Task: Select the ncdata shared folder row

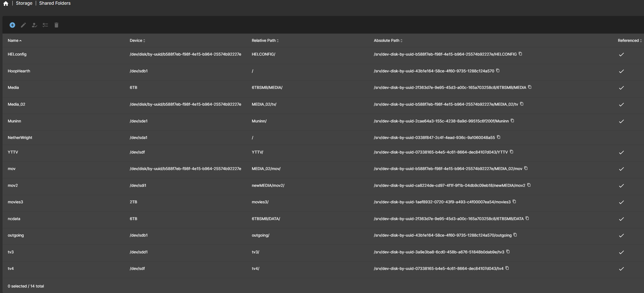Action: pyautogui.click(x=14, y=219)
